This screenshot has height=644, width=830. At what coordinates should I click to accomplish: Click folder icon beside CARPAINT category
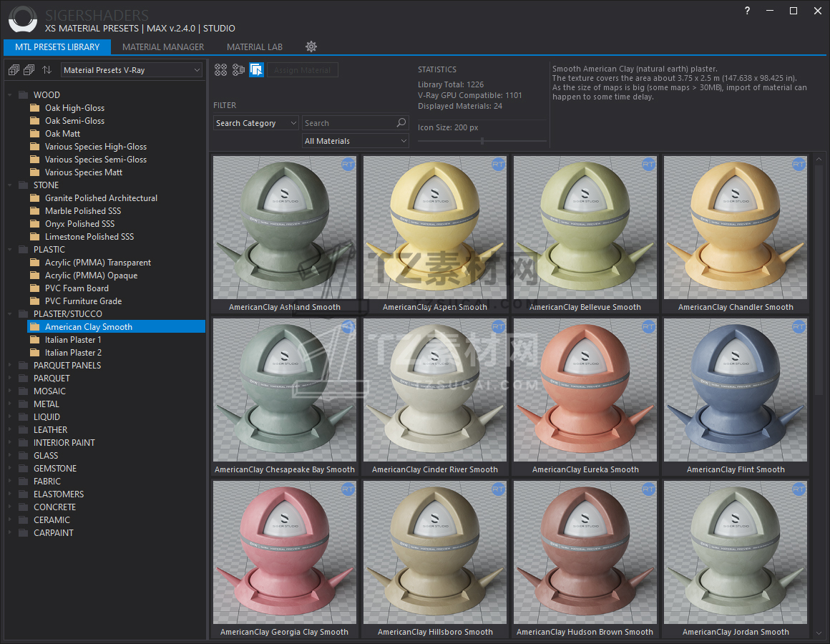click(x=24, y=533)
